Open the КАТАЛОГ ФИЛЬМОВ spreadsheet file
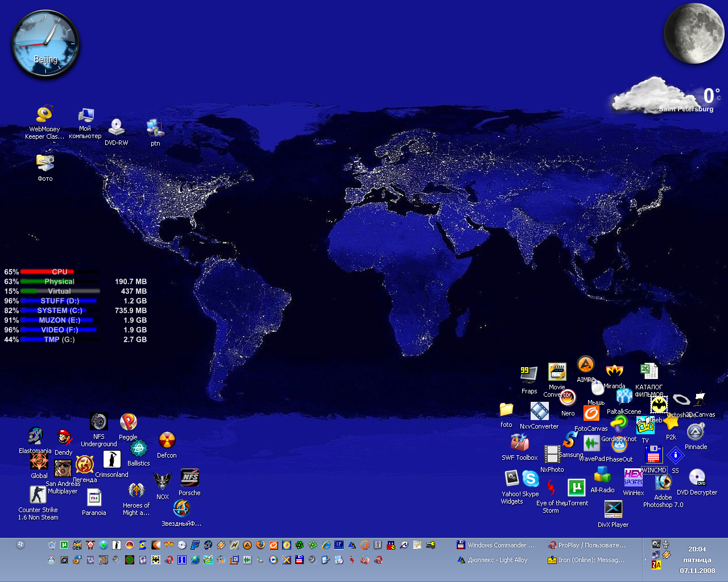The width and height of the screenshot is (728, 582). pyautogui.click(x=649, y=372)
